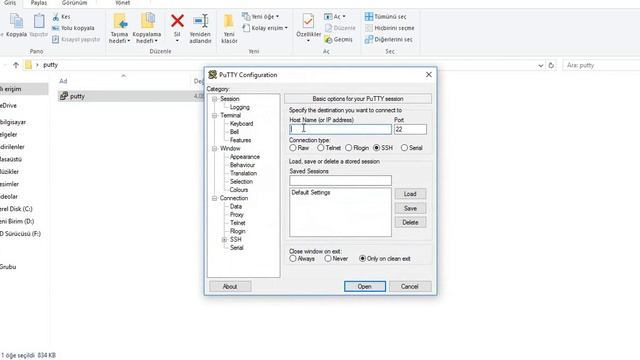Viewport: 640px width, 360px height.
Task: Open the Aç dropdown in ribbon
Action: (335, 17)
